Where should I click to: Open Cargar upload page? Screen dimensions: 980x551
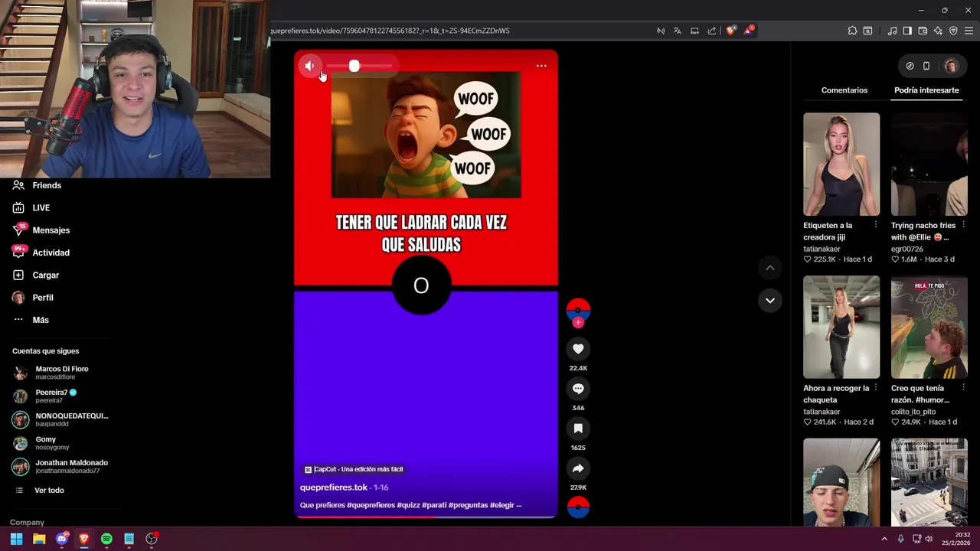click(36, 275)
